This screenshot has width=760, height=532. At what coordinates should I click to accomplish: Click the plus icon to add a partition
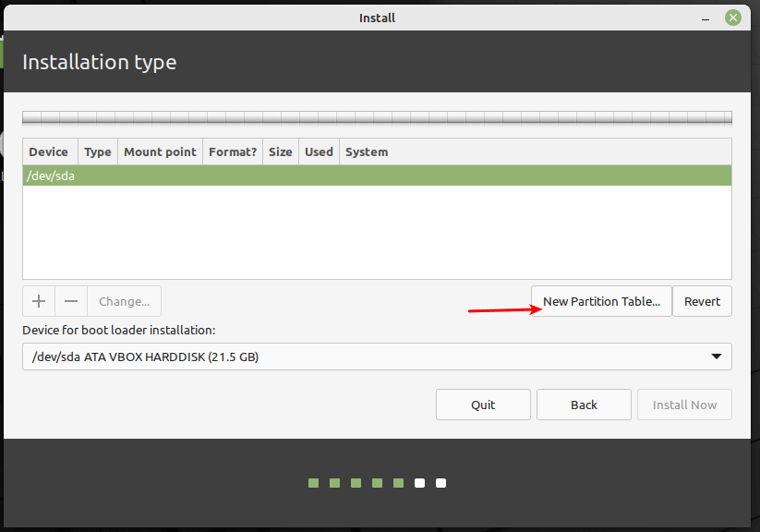39,301
